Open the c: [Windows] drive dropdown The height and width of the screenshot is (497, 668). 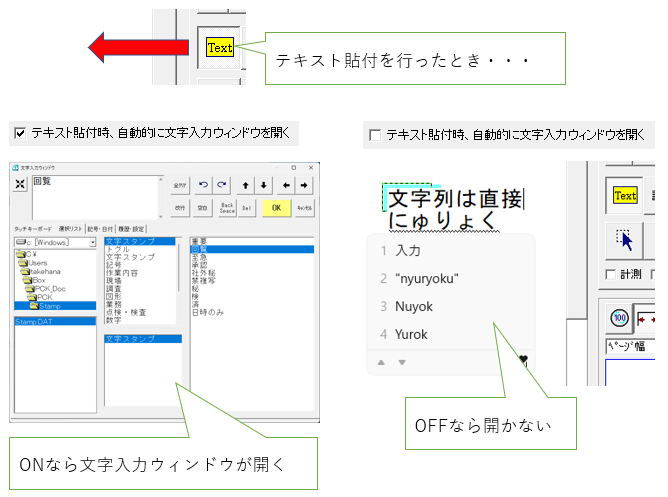pos(91,242)
